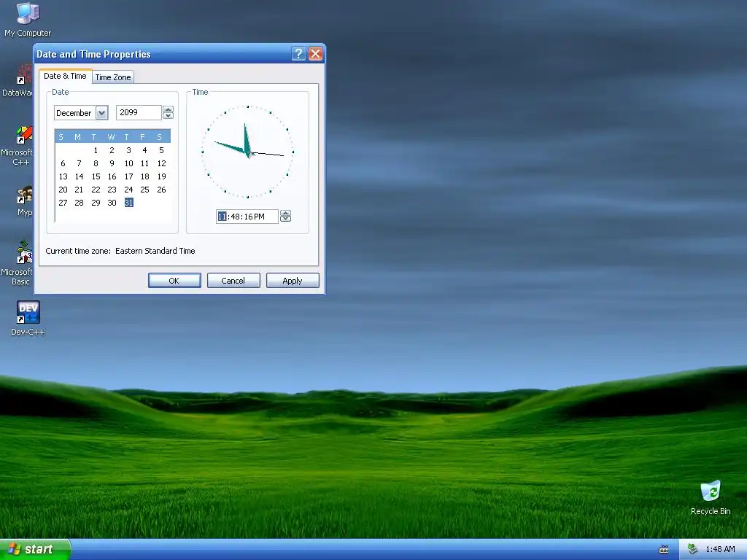Select day 19 in the calendar

(x=161, y=176)
